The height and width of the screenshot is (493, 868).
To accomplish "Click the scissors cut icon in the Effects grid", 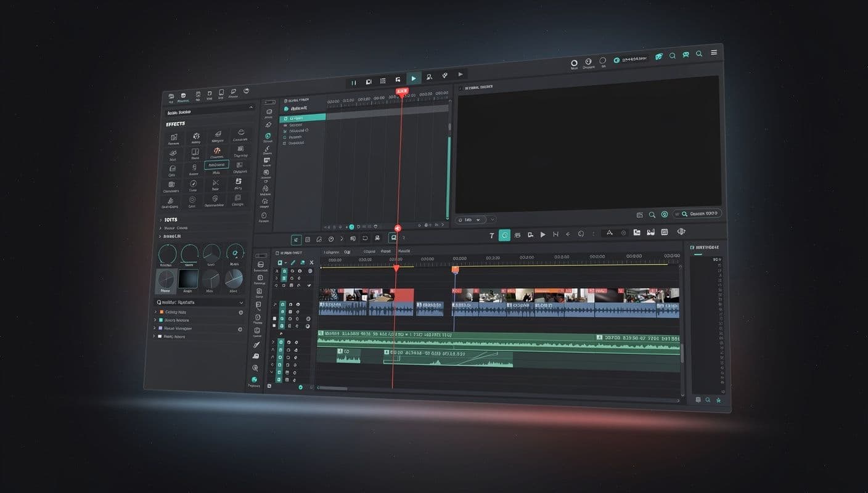I will 216,182.
